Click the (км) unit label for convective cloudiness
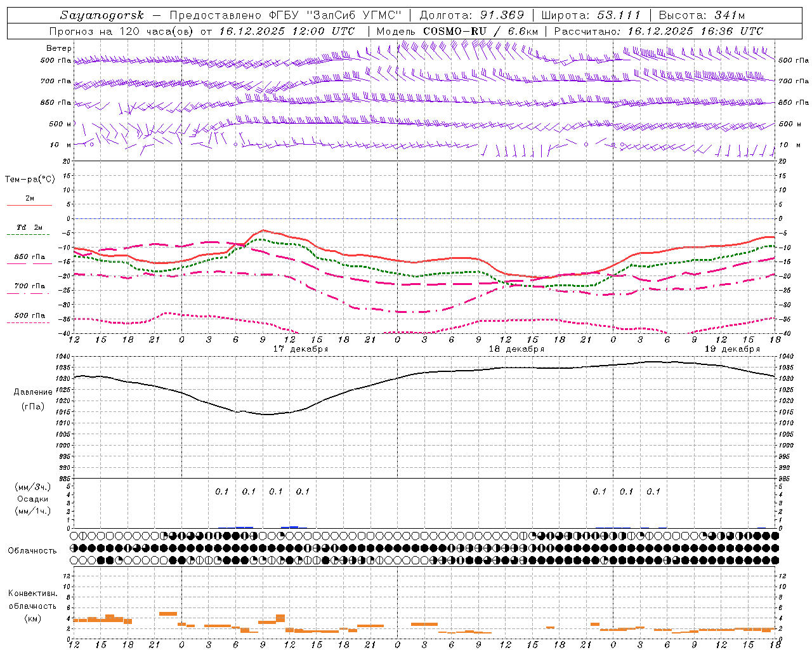The width and height of the screenshot is (812, 650). pos(32,618)
